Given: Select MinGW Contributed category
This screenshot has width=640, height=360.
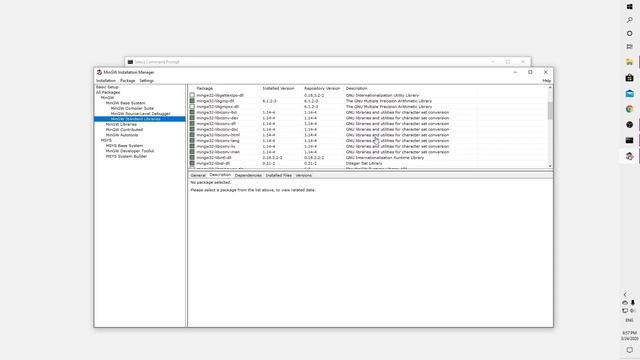Looking at the screenshot, I should click(x=124, y=130).
